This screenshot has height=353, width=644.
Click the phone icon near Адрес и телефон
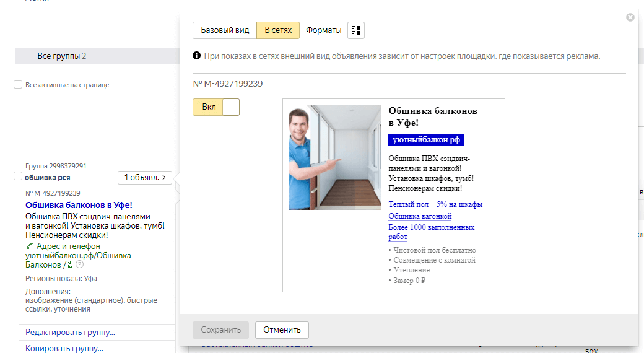point(30,246)
